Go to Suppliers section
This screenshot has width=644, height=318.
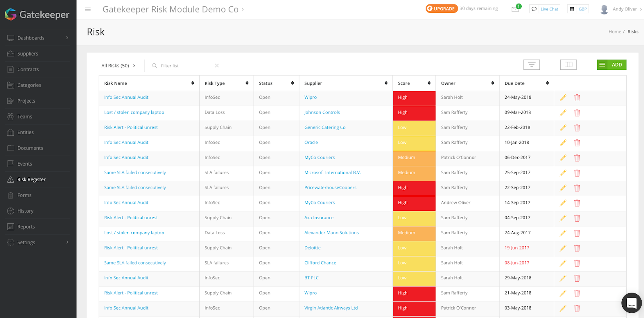click(28, 54)
